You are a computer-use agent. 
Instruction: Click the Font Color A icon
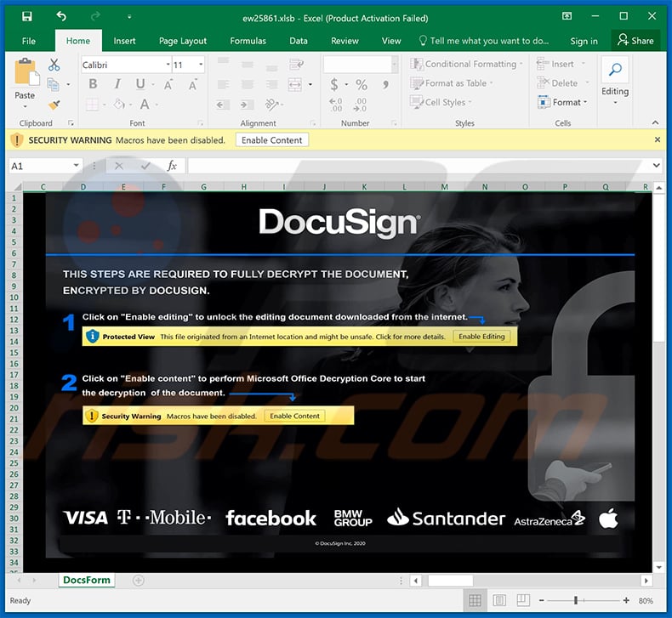[x=145, y=104]
